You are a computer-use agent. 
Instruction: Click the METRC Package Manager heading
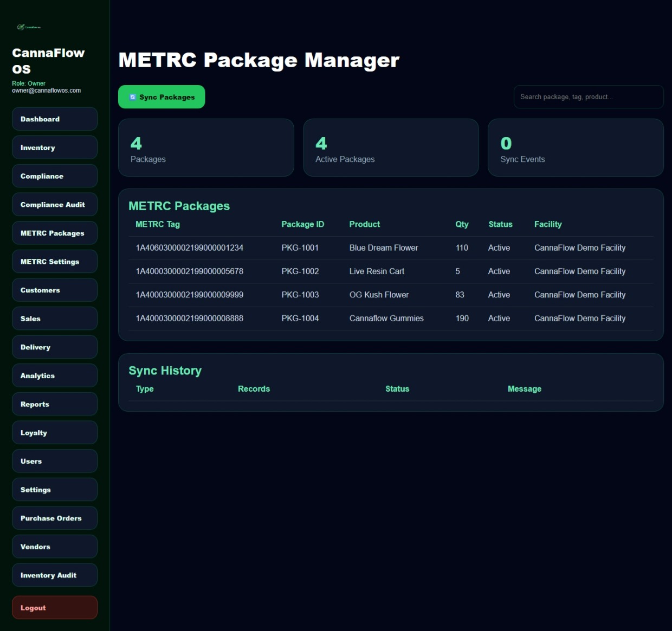click(x=259, y=60)
